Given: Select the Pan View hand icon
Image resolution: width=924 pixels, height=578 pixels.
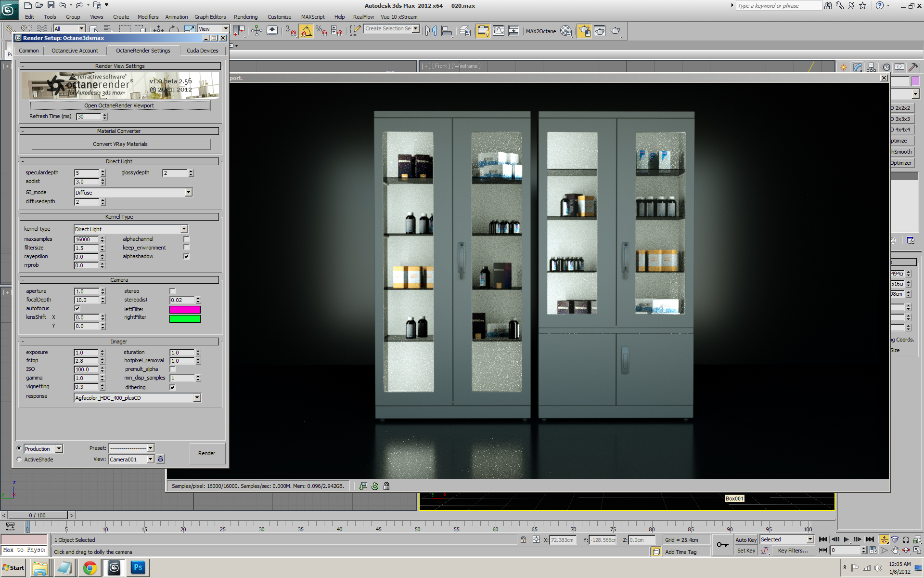Looking at the screenshot, I should tap(895, 551).
